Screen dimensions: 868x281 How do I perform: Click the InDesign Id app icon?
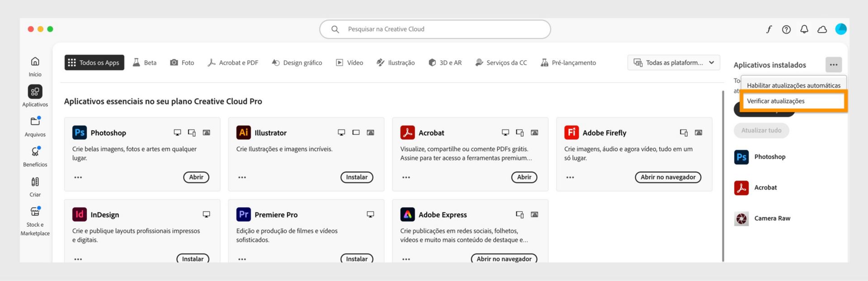79,214
